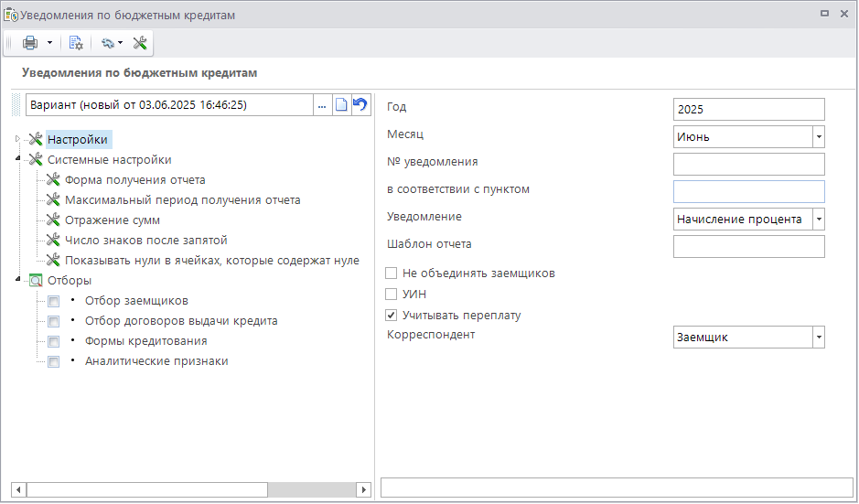Click the magnifier icon beside Отборы

pos(37,281)
